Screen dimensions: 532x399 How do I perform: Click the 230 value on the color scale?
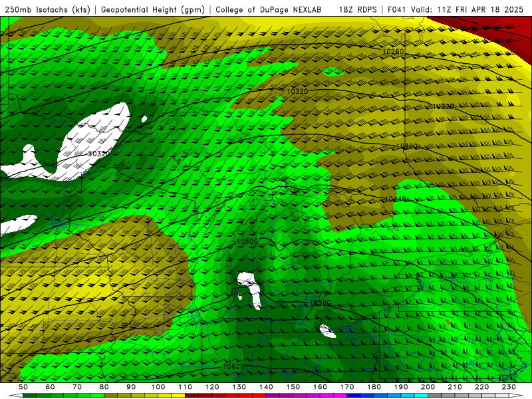(509, 387)
